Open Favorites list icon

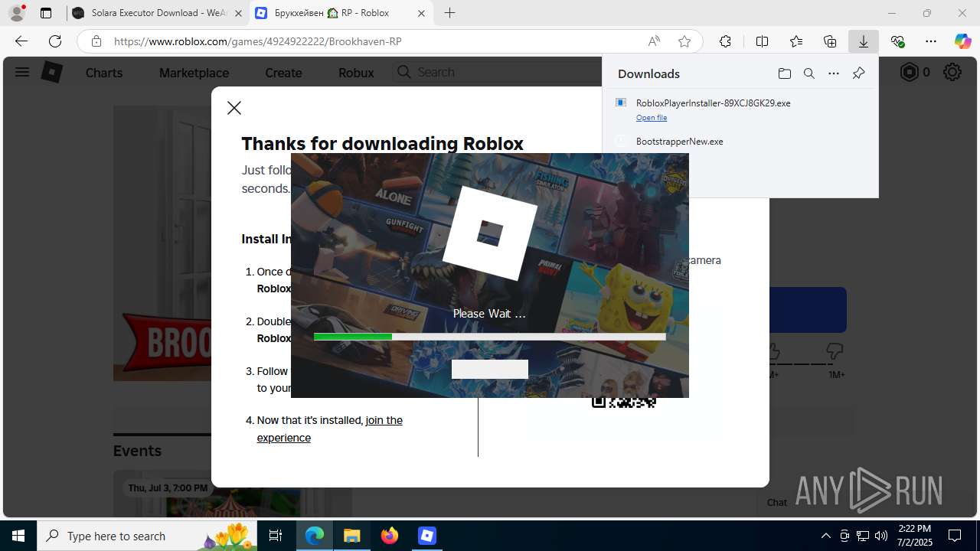pyautogui.click(x=796, y=41)
